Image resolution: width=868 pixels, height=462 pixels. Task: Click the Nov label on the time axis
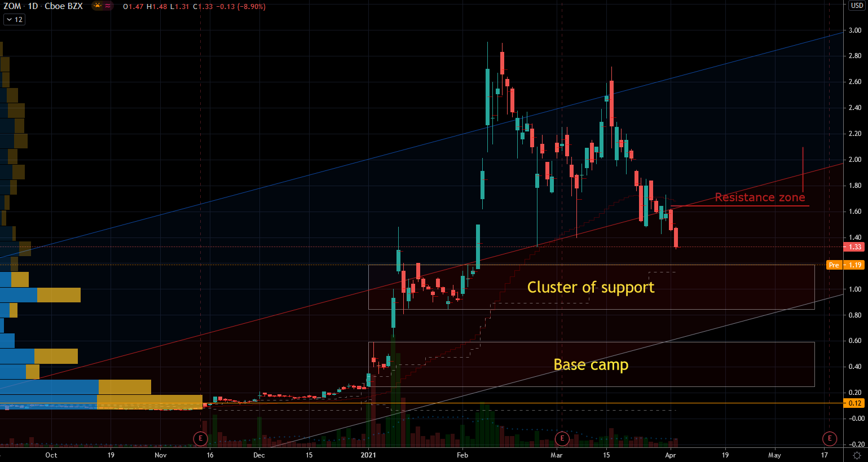[x=161, y=455]
